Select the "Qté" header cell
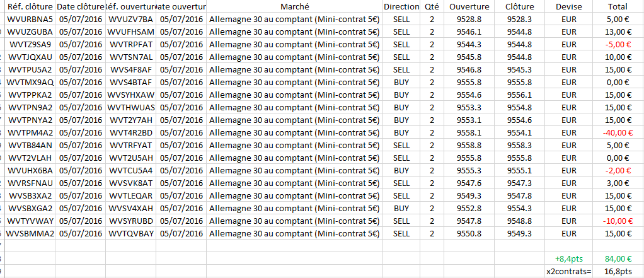The image size is (644, 278). coord(432,6)
